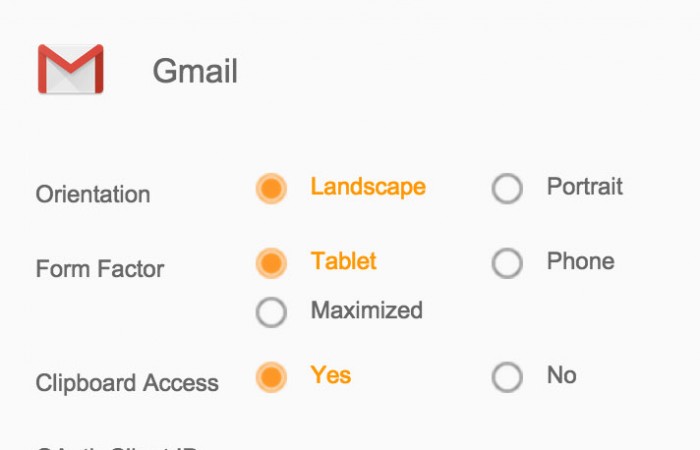Choose the Portrait orientation radio circle

click(x=507, y=188)
